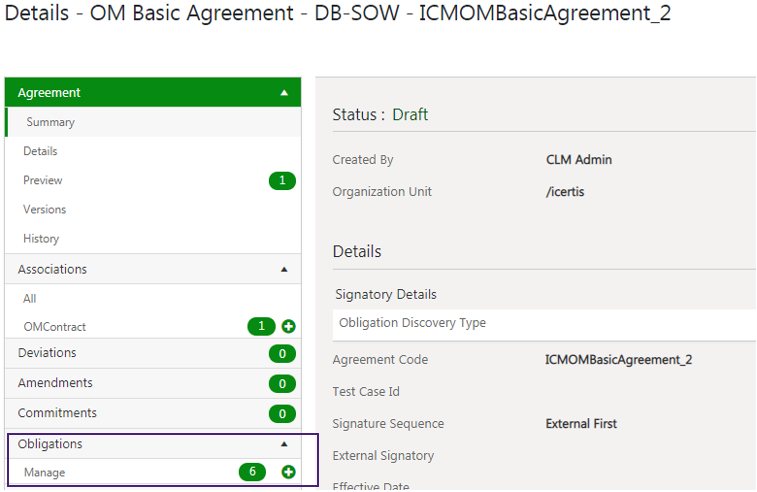This screenshot has height=492, width=757.
Task: Click the Preview count badge showing 1
Action: tap(282, 181)
